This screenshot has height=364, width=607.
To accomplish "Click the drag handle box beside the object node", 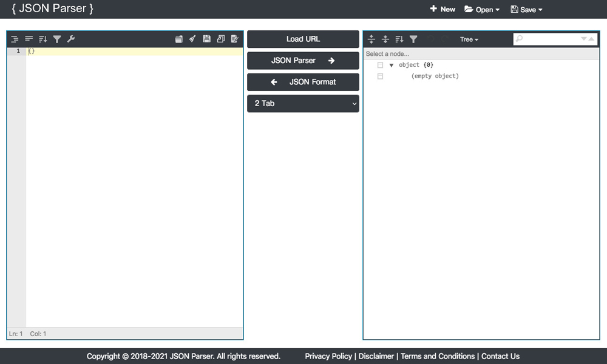I will click(x=381, y=65).
